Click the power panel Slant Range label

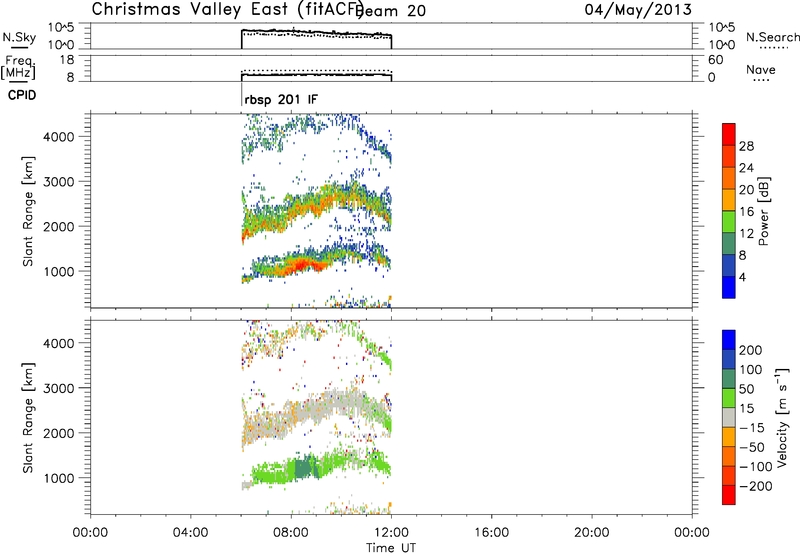(x=28, y=211)
